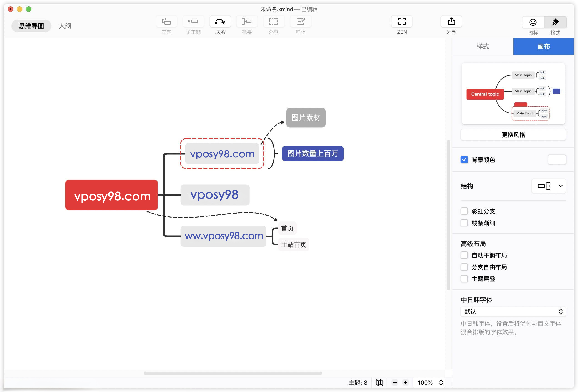Switch to Outline (大纲) view

[x=65, y=26]
